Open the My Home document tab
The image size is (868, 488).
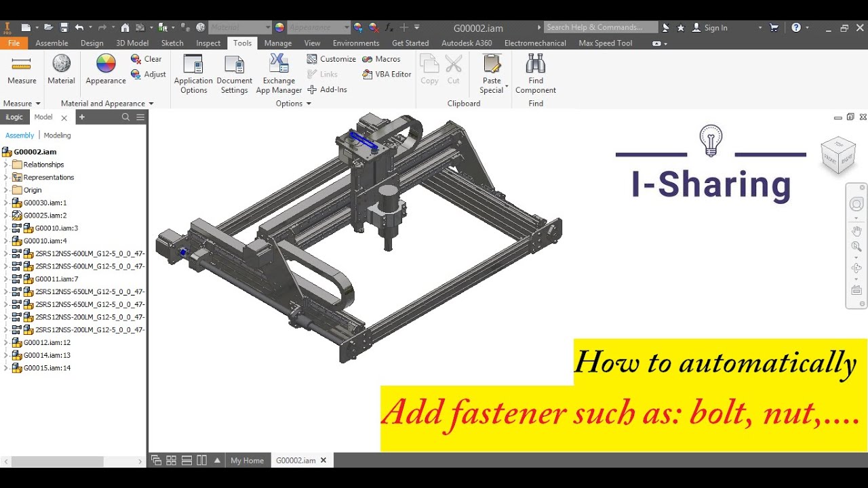(247, 460)
